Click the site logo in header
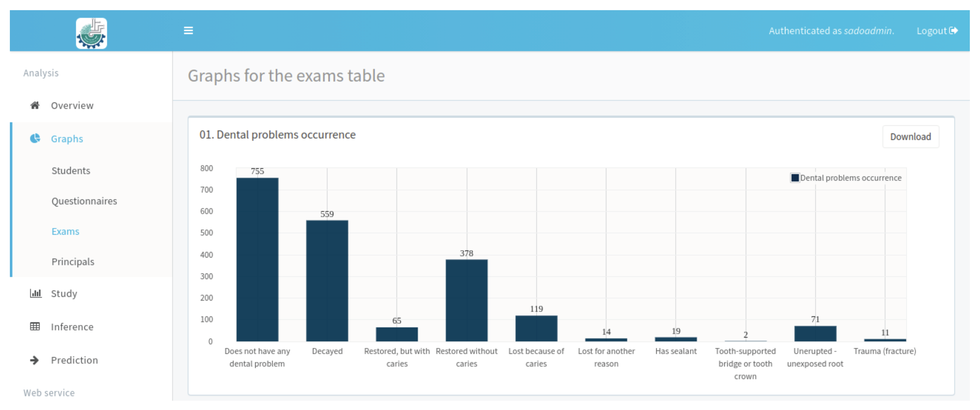980x410 pixels. [91, 33]
